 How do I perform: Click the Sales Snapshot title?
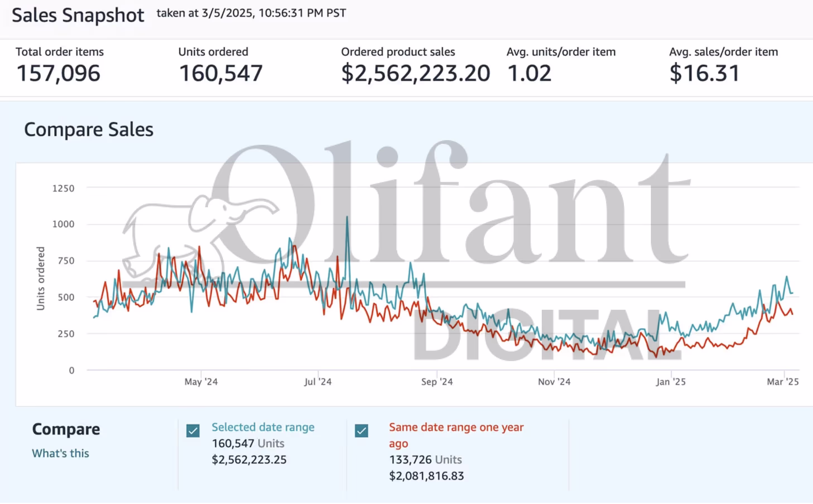[x=78, y=15]
